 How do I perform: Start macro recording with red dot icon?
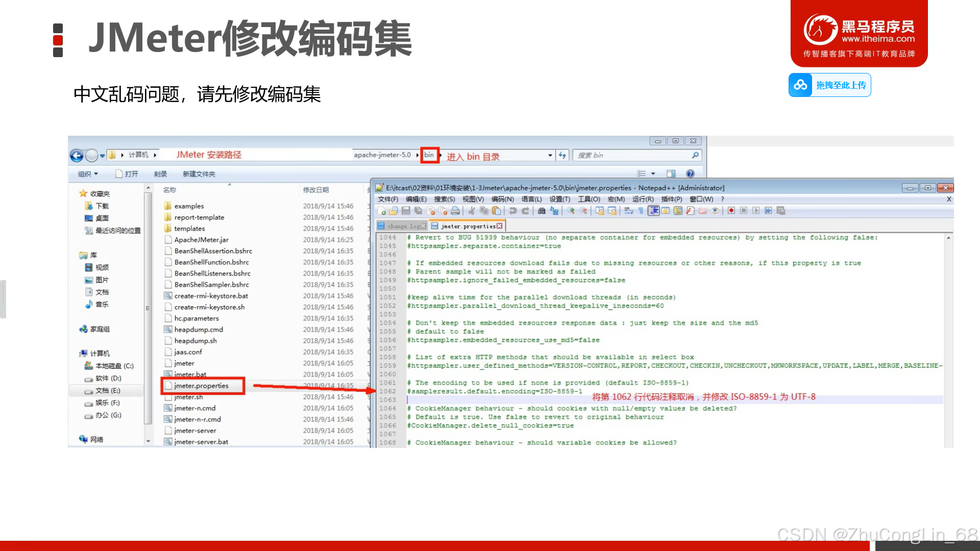731,211
